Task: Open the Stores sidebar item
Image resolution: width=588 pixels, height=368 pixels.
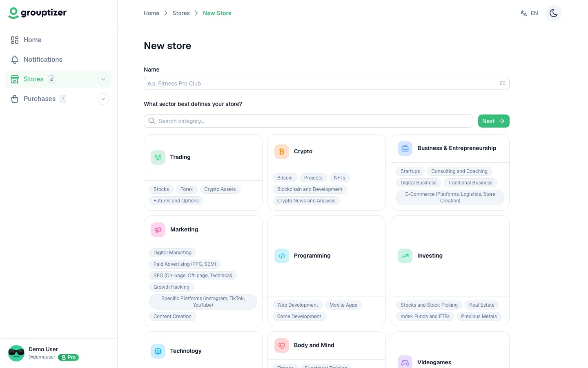Action: tap(58, 79)
